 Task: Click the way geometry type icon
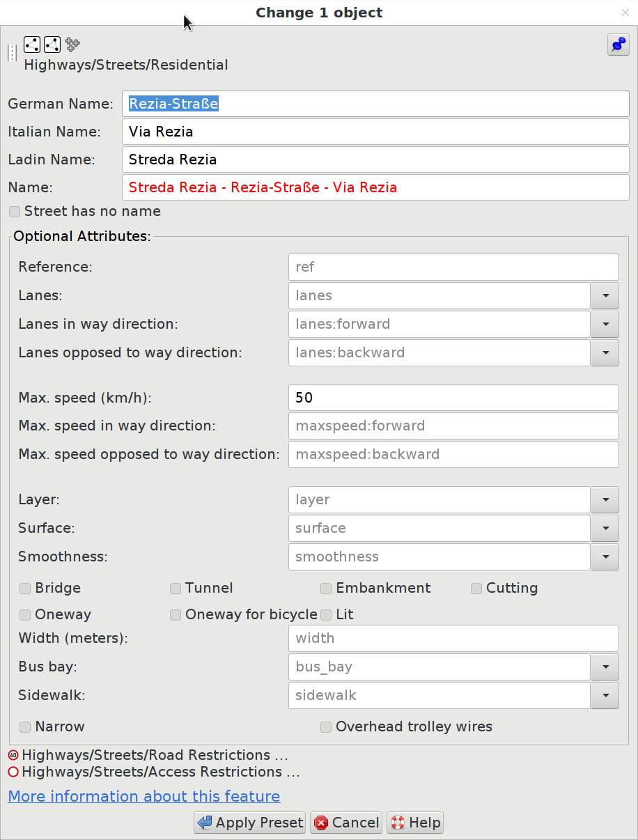(32, 45)
